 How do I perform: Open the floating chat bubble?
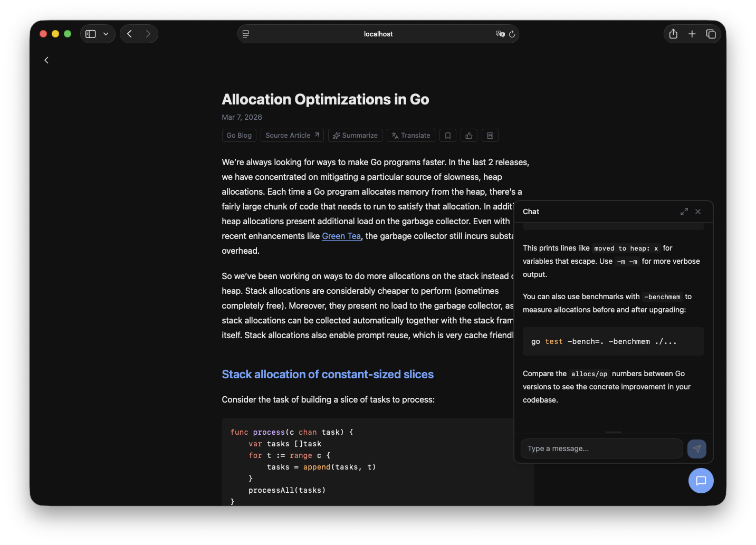tap(701, 481)
